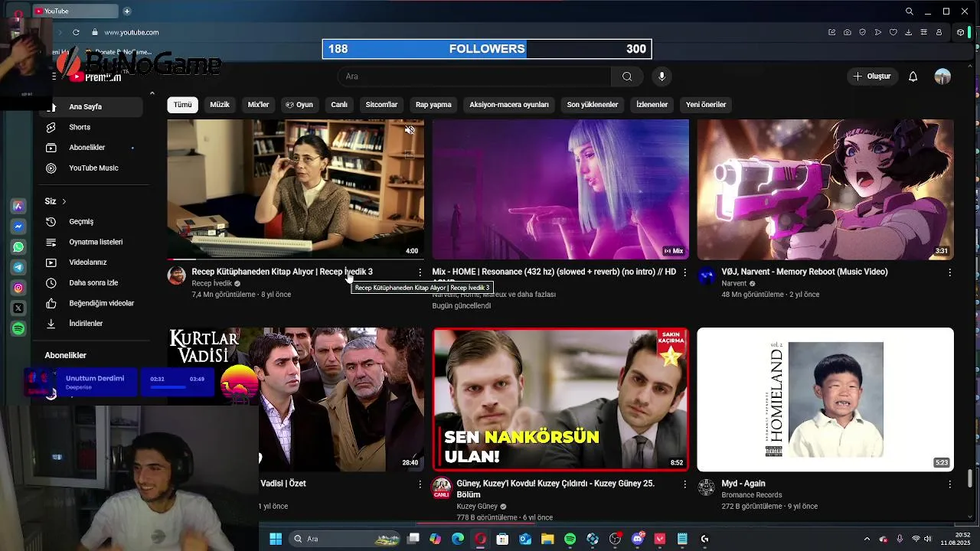980x551 pixels.
Task: Open Opera downloads icon
Action: click(908, 32)
